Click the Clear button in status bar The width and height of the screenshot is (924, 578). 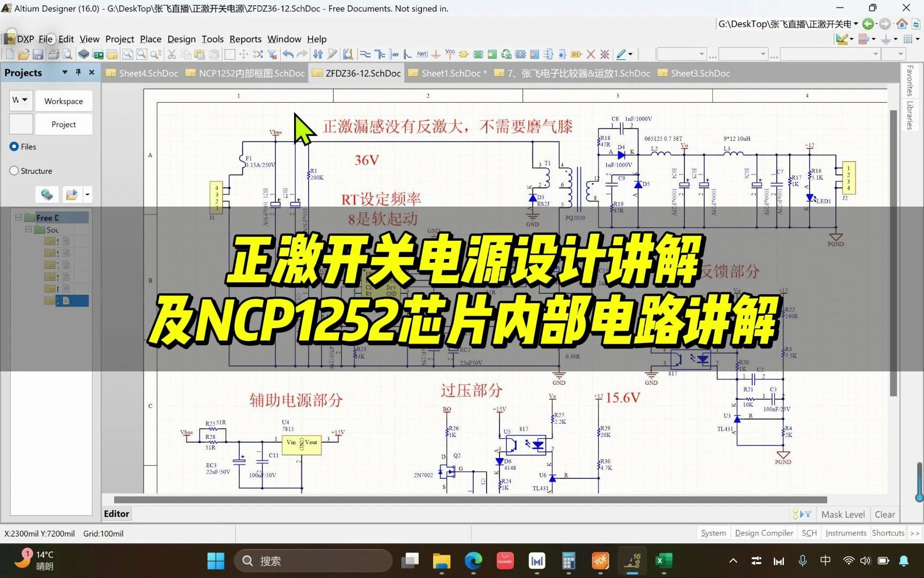[884, 514]
